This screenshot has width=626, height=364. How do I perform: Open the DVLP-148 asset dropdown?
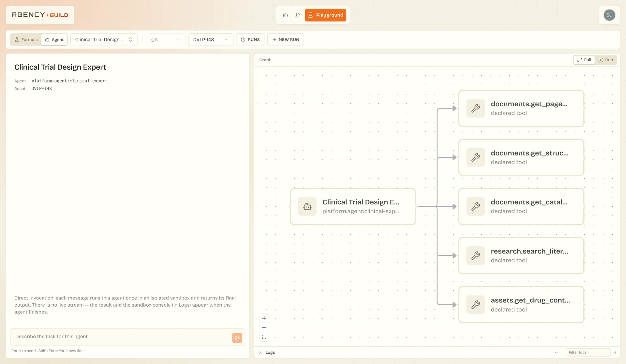(x=211, y=39)
